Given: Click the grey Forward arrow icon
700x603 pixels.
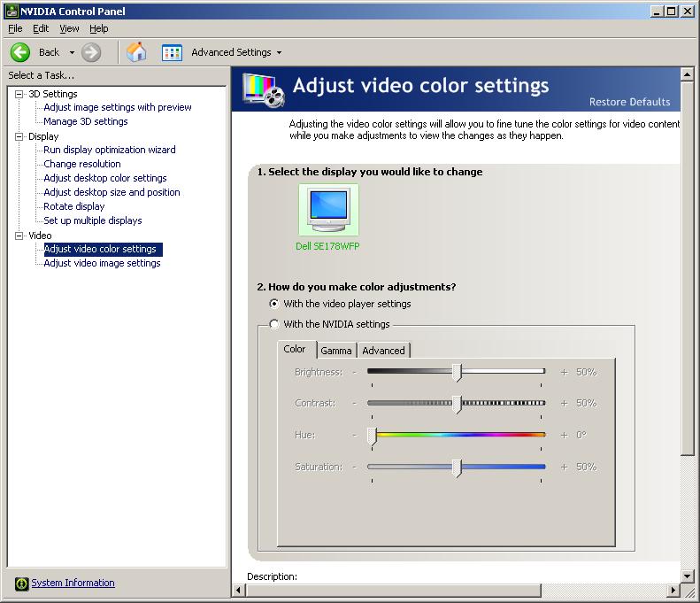Looking at the screenshot, I should pyautogui.click(x=91, y=53).
